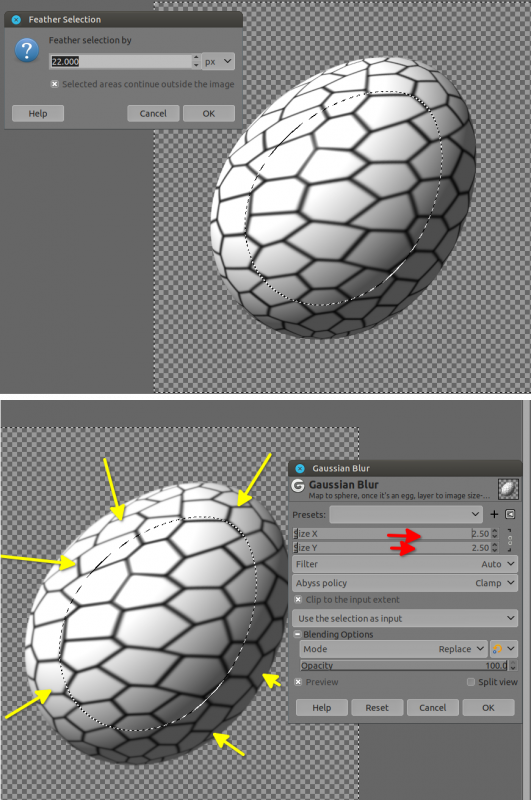Save settings as preset with plus icon
This screenshot has height=800, width=531.
click(494, 514)
